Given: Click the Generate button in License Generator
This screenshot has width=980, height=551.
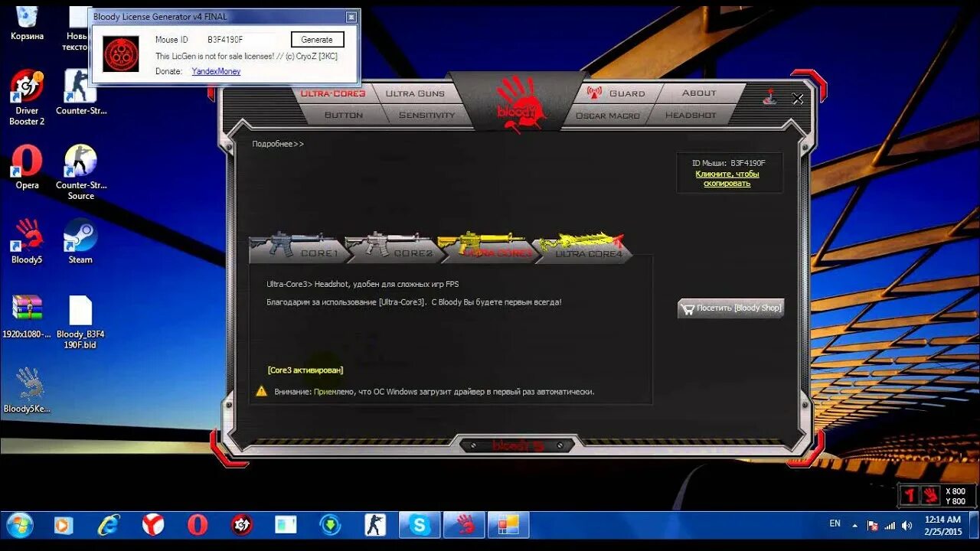Looking at the screenshot, I should click(x=317, y=39).
